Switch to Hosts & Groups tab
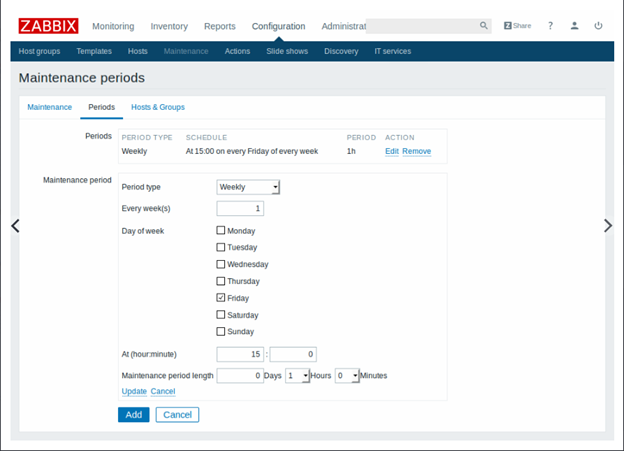The image size is (624, 451). [158, 107]
